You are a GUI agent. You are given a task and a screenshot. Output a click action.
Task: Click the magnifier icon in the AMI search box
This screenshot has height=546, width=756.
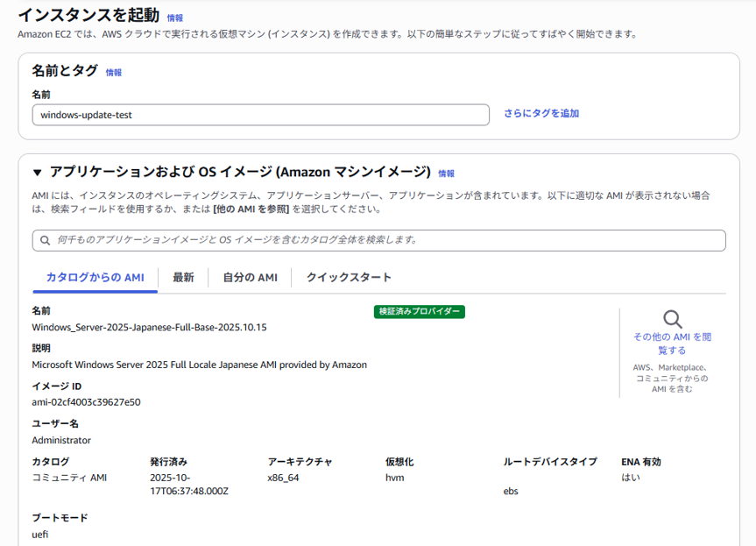click(45, 240)
